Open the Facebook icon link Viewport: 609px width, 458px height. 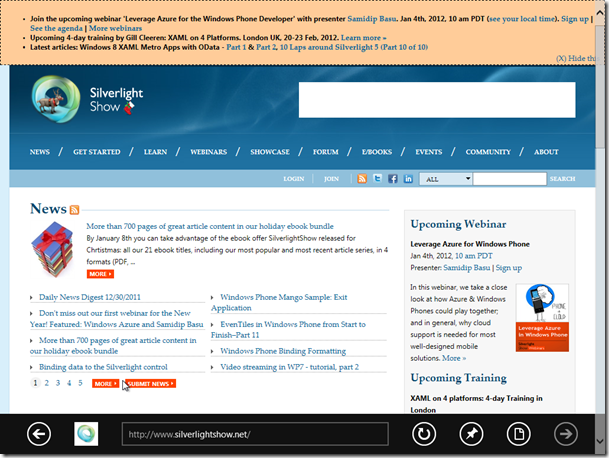(393, 179)
